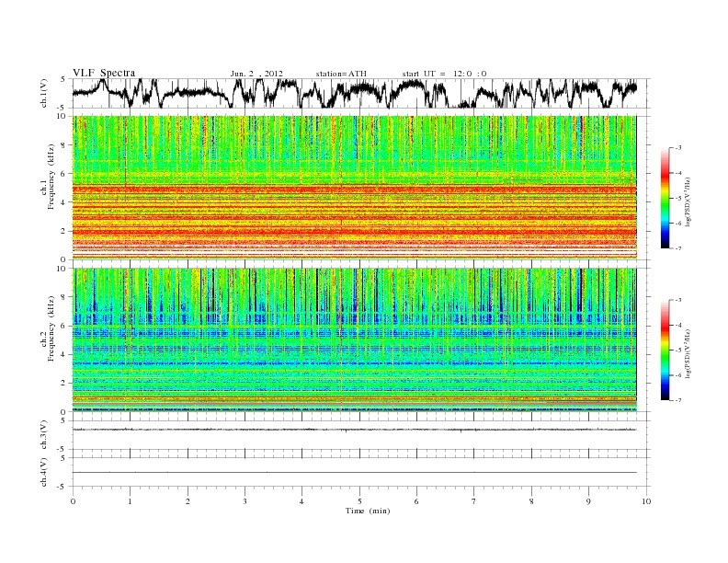Click inside the ch.2 spectrogram panel
Viewport: 728px width, 563px height.
(355, 340)
